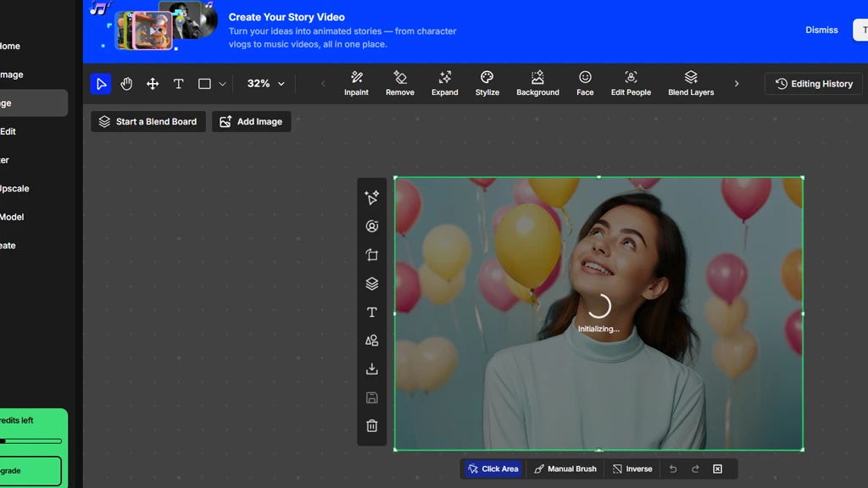Select the move tool icon

(153, 84)
